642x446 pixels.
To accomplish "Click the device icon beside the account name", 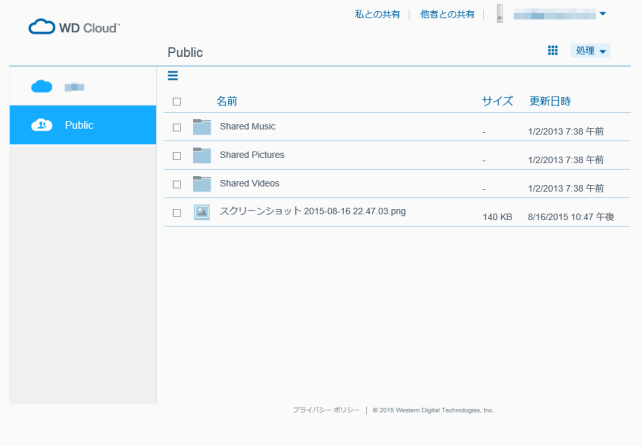I will pos(499,14).
